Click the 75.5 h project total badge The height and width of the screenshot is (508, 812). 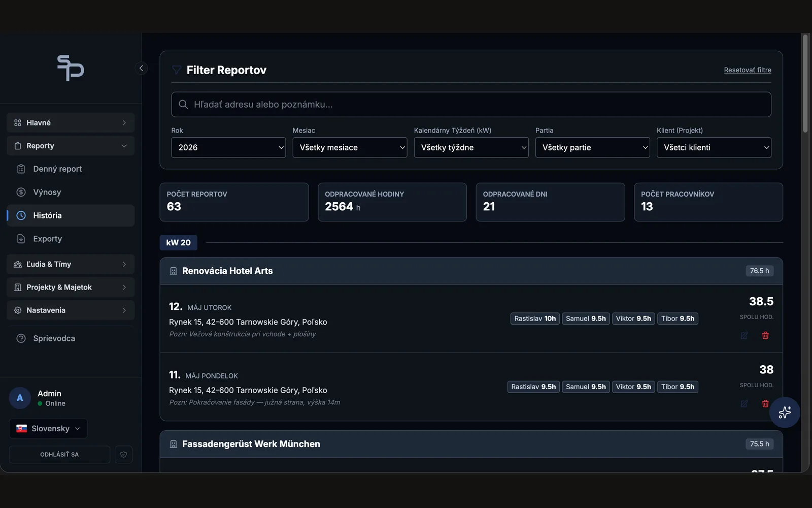coord(760,443)
